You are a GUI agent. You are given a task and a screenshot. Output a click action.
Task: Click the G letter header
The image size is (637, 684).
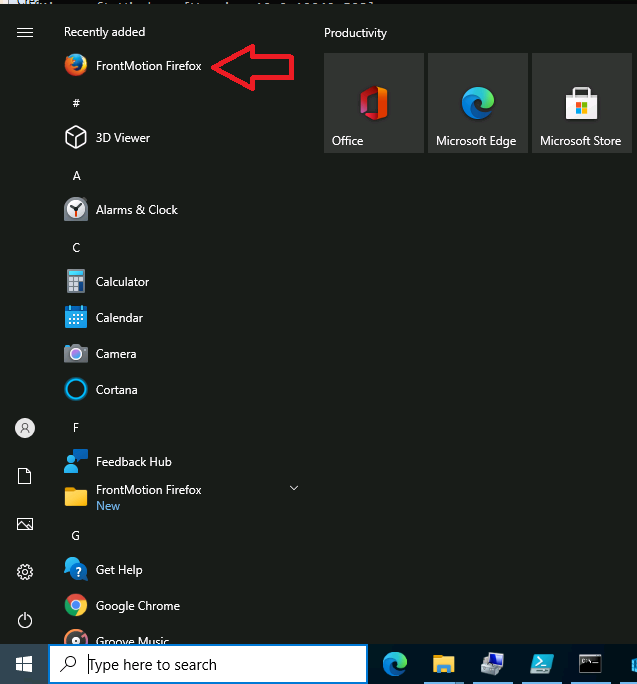click(x=75, y=535)
